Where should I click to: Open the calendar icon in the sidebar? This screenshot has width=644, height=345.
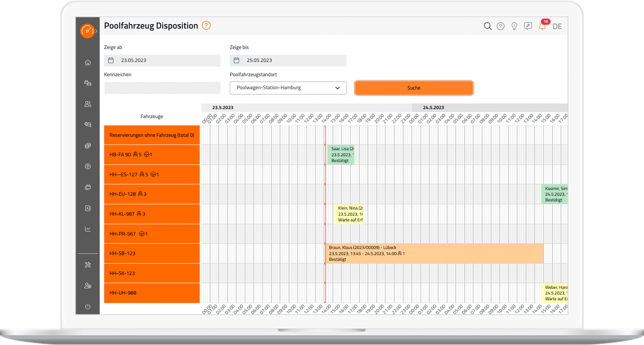[x=88, y=187]
